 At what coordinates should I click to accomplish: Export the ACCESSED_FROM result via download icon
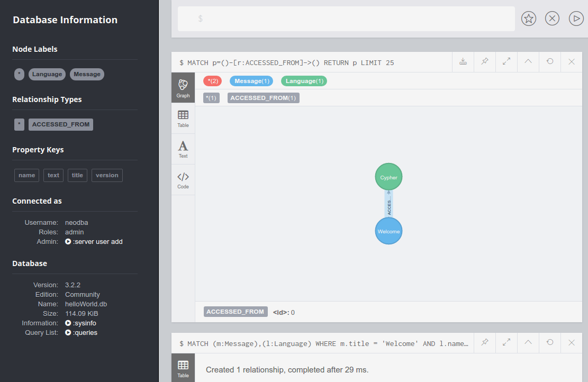pyautogui.click(x=463, y=61)
